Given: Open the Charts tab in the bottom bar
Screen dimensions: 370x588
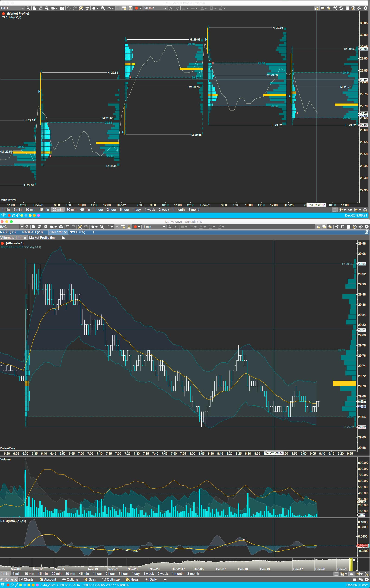Looking at the screenshot, I should point(26,579).
